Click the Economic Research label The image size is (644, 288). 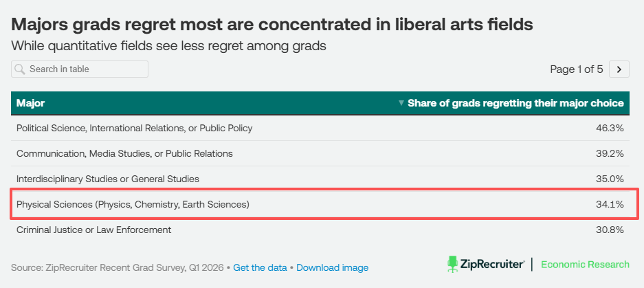(x=585, y=264)
